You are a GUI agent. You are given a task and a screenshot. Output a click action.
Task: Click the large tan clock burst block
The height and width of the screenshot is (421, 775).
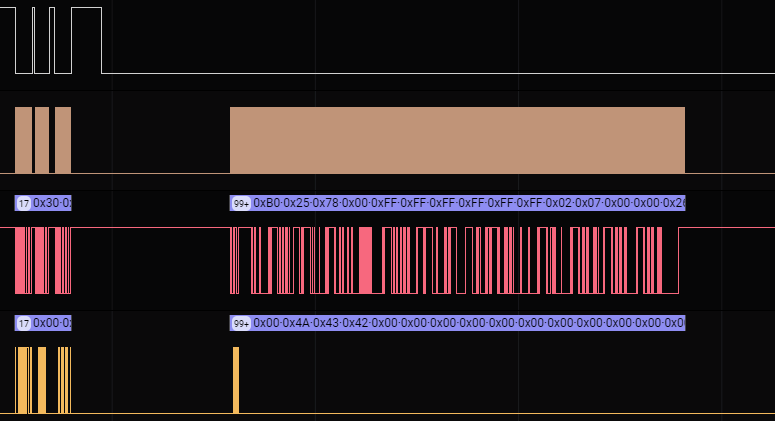click(457, 140)
